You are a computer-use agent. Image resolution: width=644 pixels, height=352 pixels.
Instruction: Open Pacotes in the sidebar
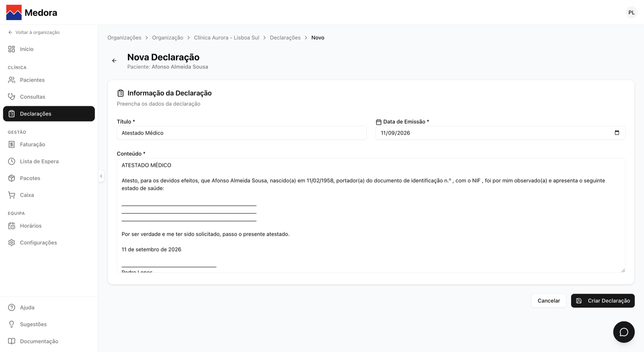click(x=49, y=178)
